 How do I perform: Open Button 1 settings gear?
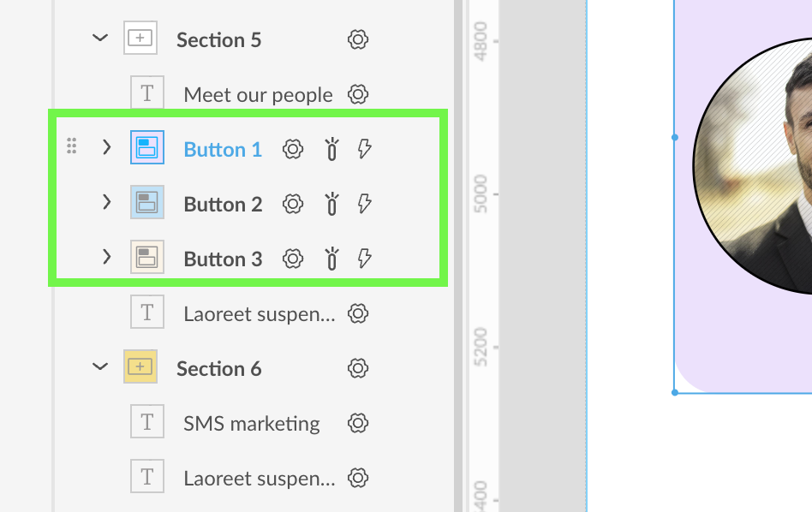click(293, 149)
